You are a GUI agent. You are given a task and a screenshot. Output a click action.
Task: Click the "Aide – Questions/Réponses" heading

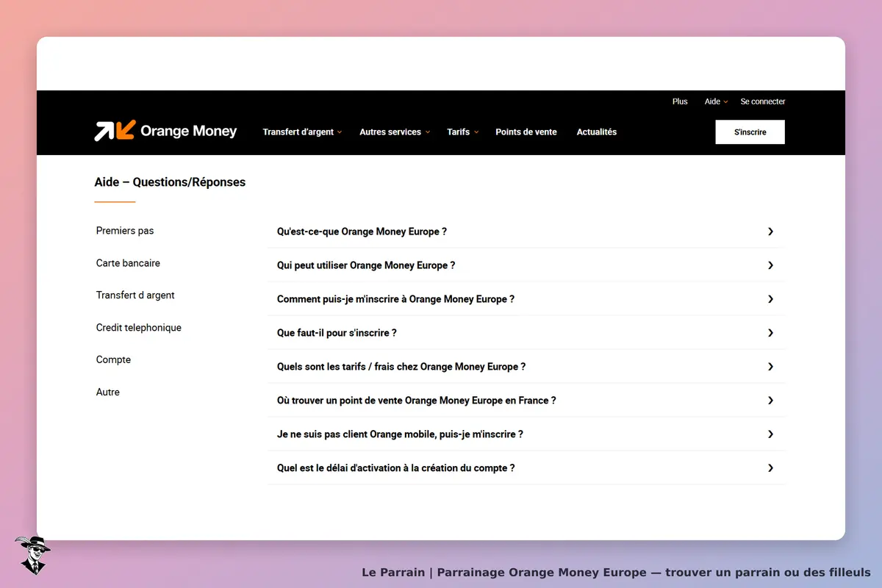tap(170, 182)
